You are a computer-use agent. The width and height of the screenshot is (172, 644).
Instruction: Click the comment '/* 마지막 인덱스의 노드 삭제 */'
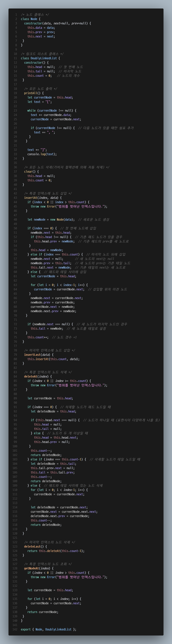[x=49, y=542]
